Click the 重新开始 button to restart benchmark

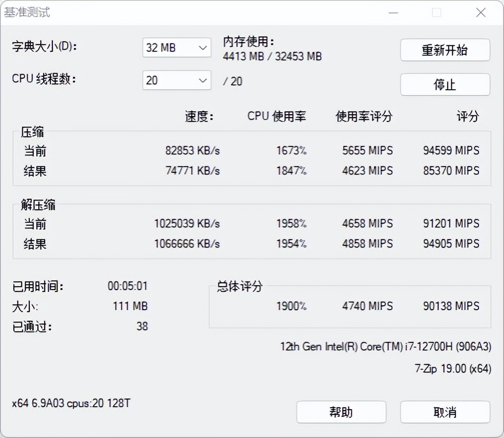tap(444, 50)
